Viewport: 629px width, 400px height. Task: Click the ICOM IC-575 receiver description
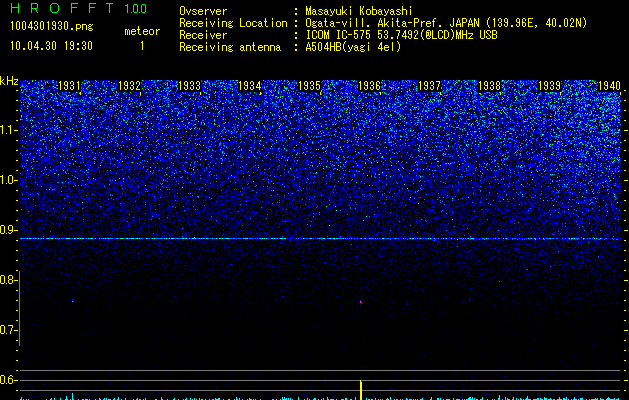(401, 35)
